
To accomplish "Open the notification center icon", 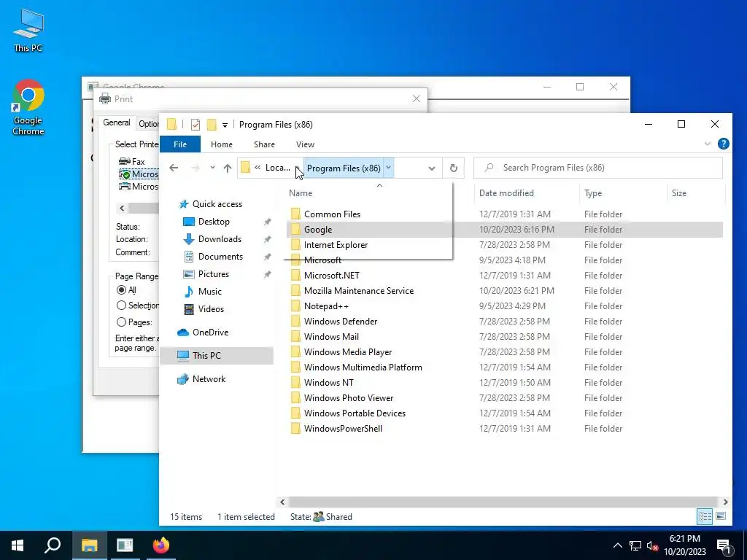I will click(x=724, y=545).
